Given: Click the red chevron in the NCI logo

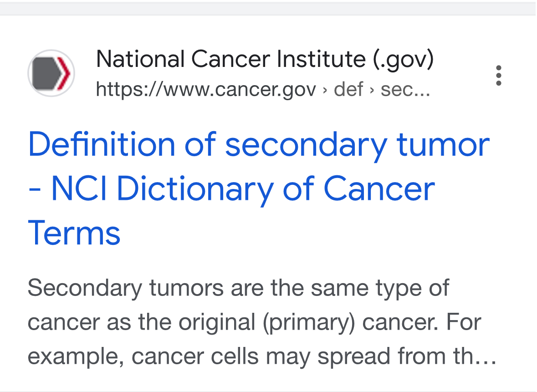Looking at the screenshot, I should (x=64, y=73).
